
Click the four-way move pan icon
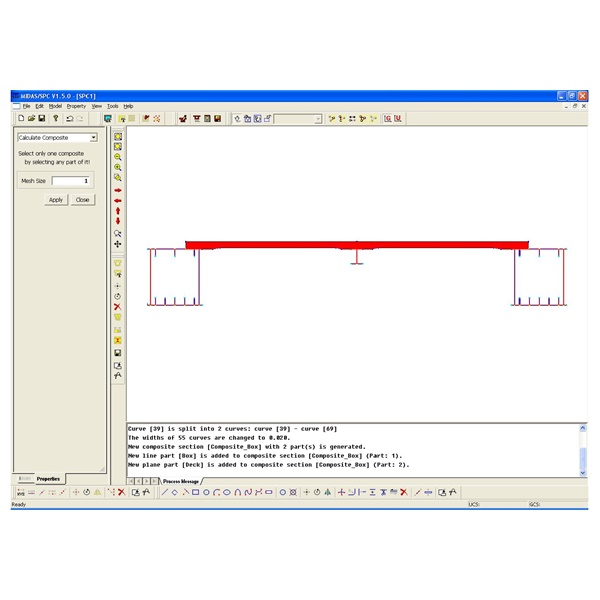pyautogui.click(x=118, y=244)
